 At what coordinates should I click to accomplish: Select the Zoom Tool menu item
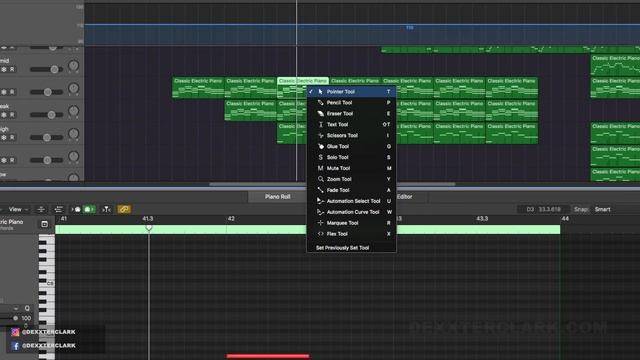[351, 179]
